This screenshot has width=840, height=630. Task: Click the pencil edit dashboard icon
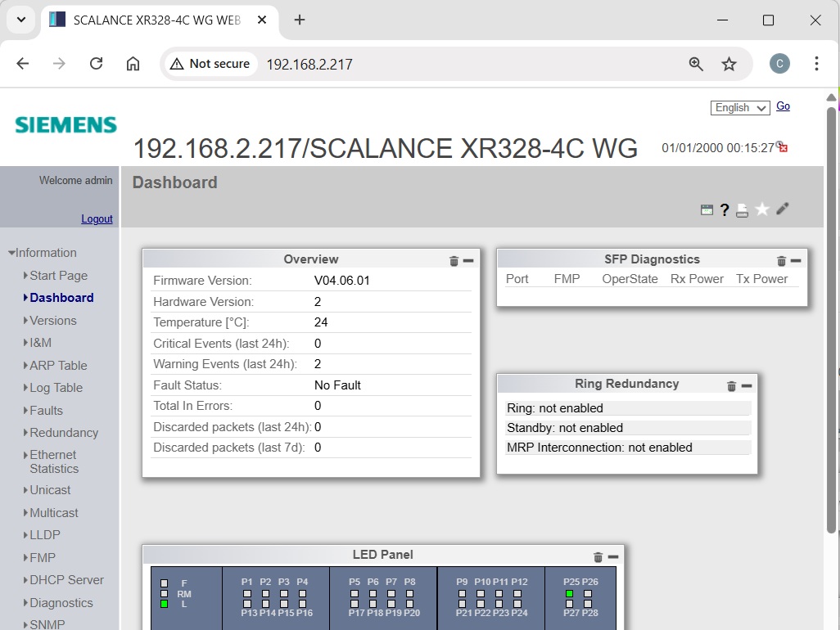tap(783, 209)
